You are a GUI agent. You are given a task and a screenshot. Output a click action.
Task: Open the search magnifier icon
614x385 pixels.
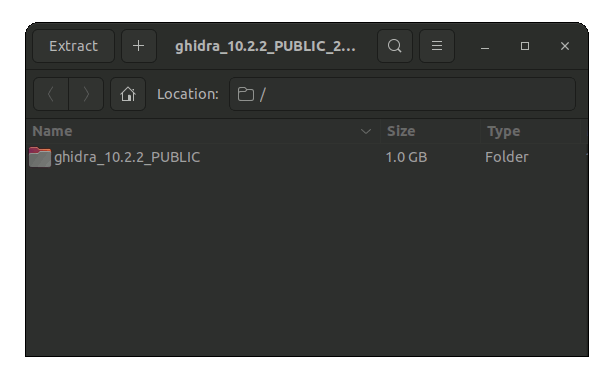(x=395, y=46)
